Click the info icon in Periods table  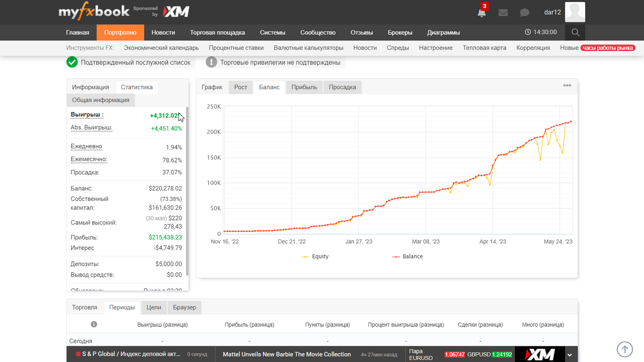click(x=94, y=324)
